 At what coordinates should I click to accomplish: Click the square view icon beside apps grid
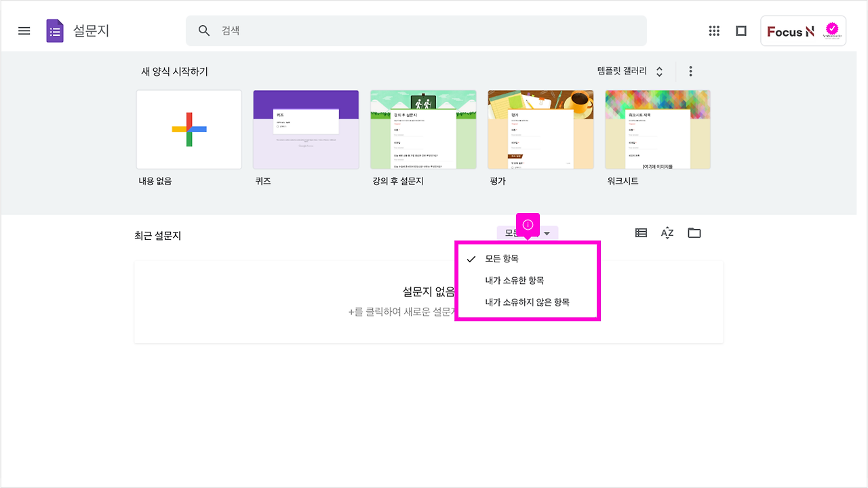coord(741,30)
